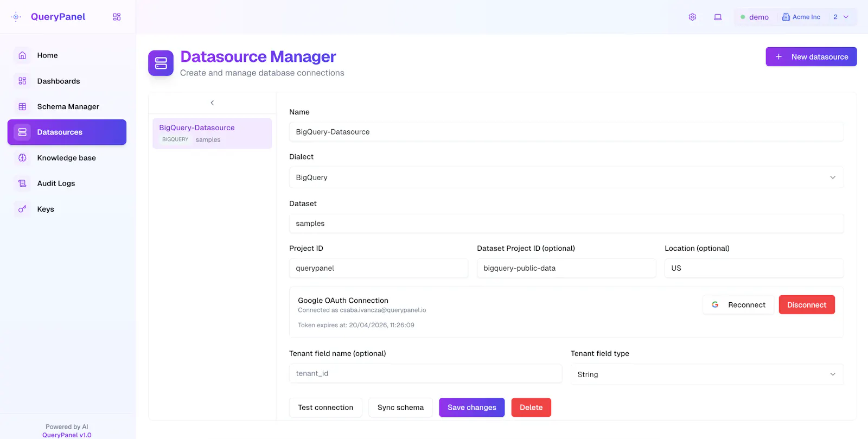This screenshot has height=439, width=868.
Task: Click the Audit Logs scroll icon
Action: pyautogui.click(x=22, y=183)
